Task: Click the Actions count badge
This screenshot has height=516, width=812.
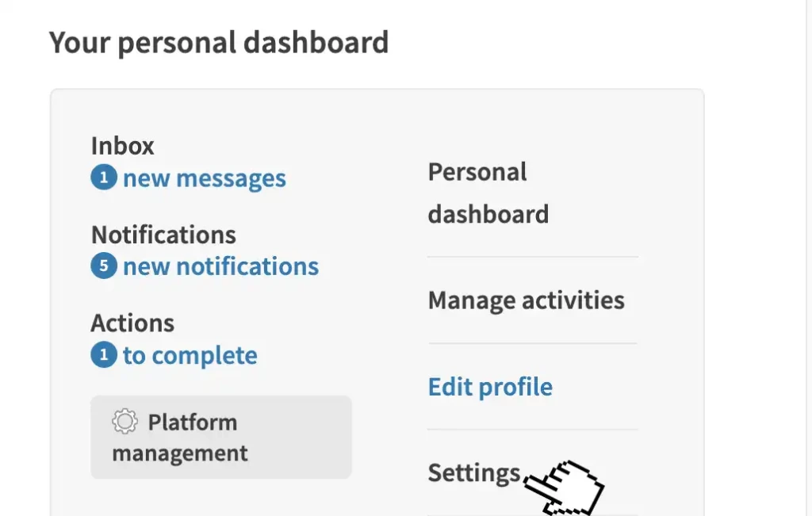Action: click(103, 356)
